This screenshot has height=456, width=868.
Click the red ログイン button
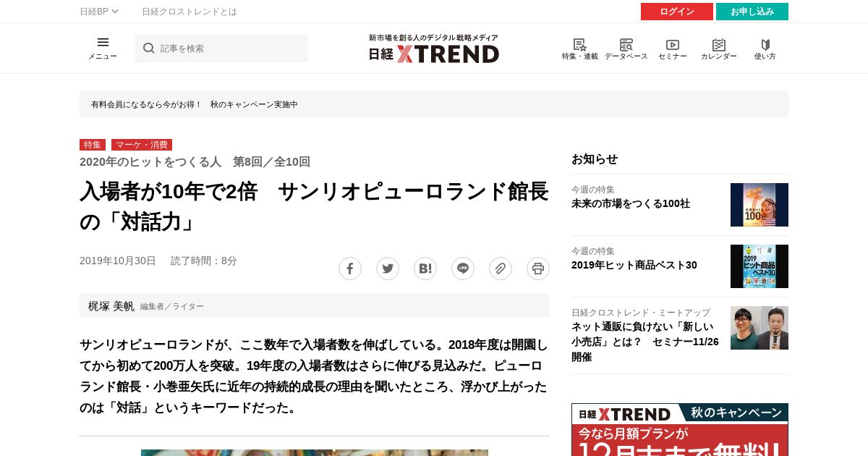[677, 12]
